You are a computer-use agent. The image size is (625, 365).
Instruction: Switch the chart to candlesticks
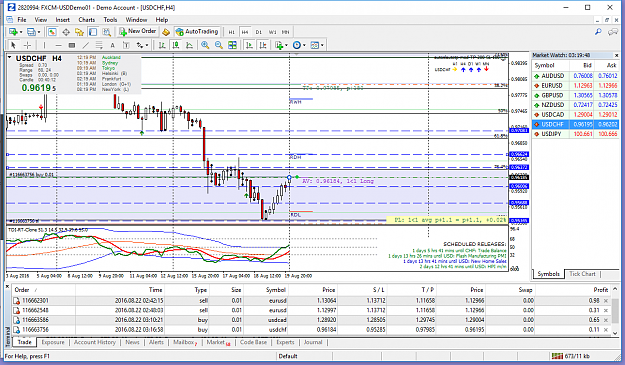click(x=175, y=45)
